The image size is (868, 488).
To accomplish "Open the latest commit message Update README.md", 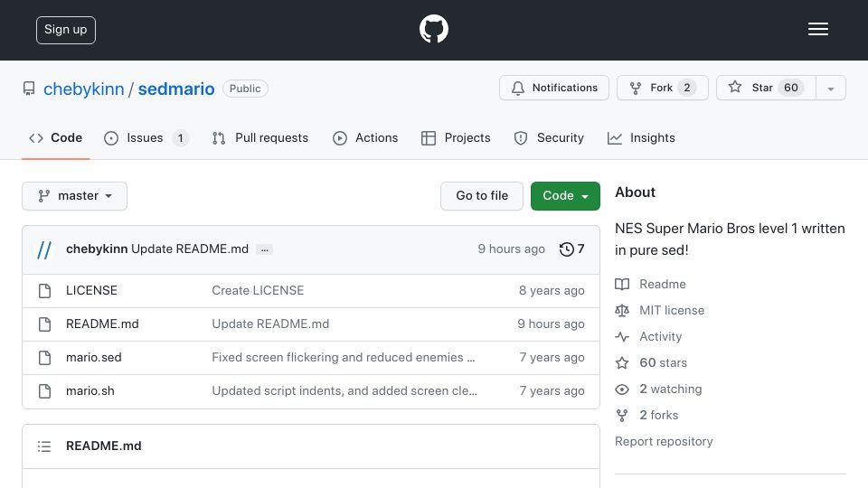I will coord(190,249).
